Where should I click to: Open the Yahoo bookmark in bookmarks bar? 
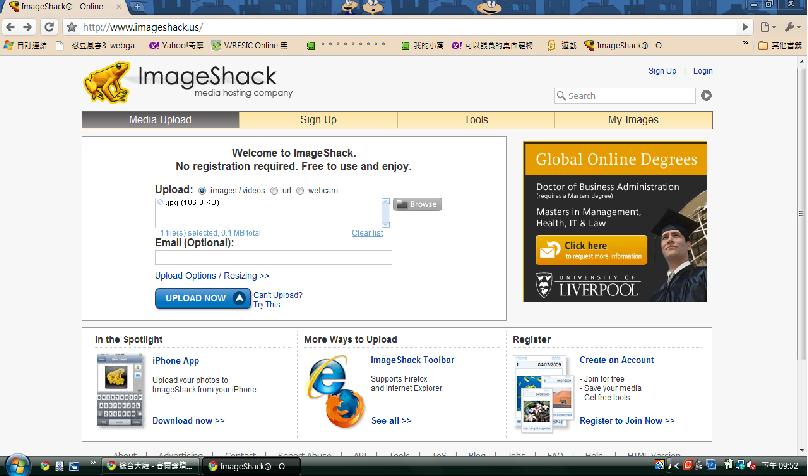pos(176,45)
